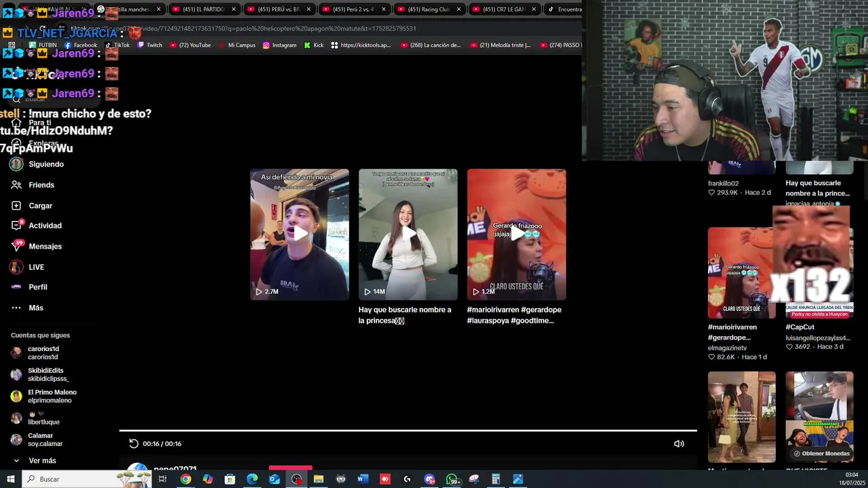Click the Friends people icon

point(16,185)
